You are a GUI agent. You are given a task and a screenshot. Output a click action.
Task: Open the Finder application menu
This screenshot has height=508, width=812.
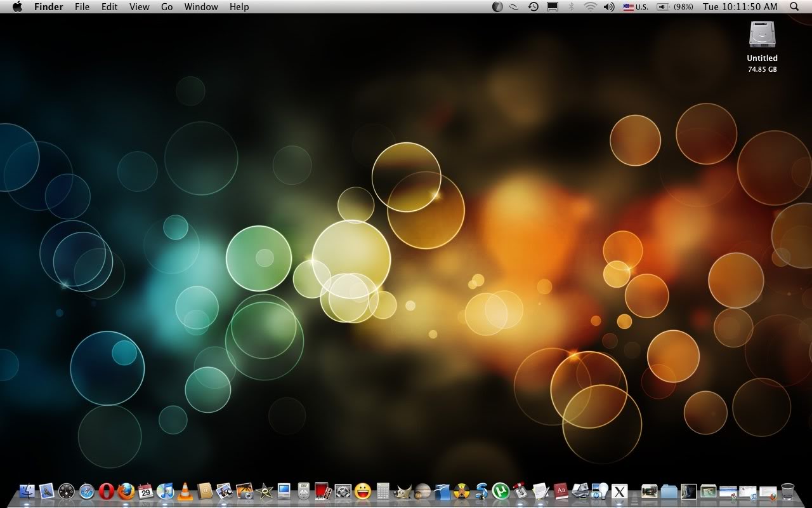pos(48,6)
